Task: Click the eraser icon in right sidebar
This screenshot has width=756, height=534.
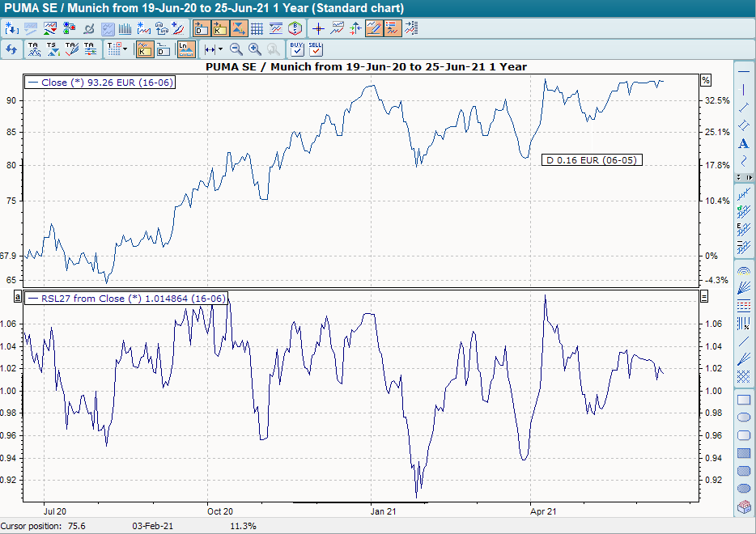Action: [744, 507]
